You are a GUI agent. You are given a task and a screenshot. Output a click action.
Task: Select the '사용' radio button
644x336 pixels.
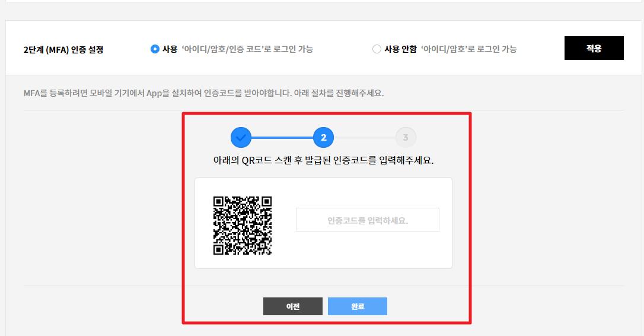click(x=155, y=49)
